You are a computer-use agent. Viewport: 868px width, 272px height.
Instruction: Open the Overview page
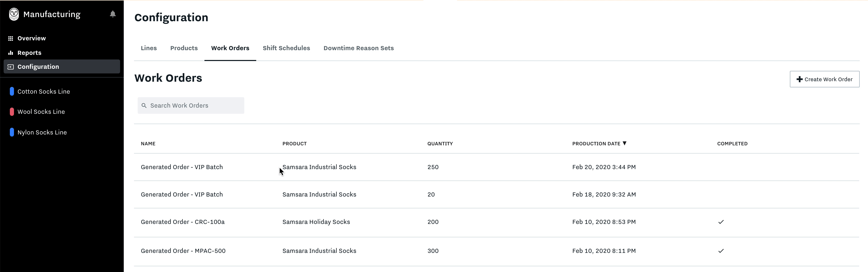(x=32, y=38)
